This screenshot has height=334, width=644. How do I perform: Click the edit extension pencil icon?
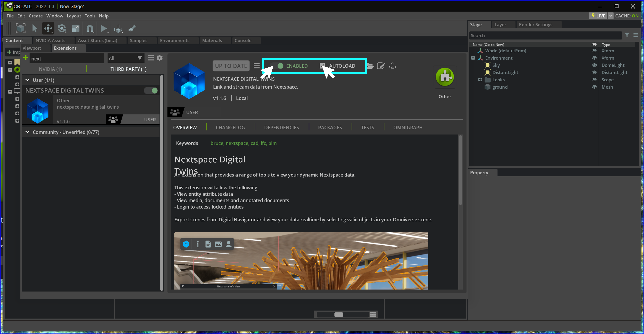(381, 66)
